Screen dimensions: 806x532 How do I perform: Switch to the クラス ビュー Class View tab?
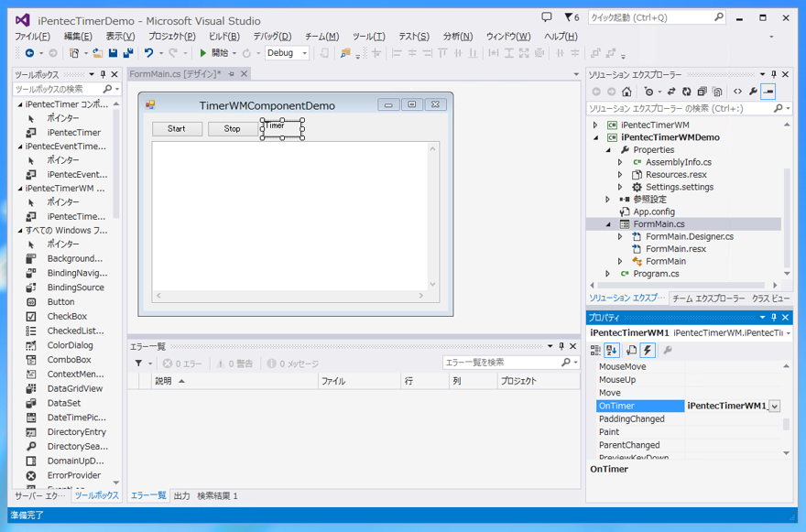tap(770, 299)
